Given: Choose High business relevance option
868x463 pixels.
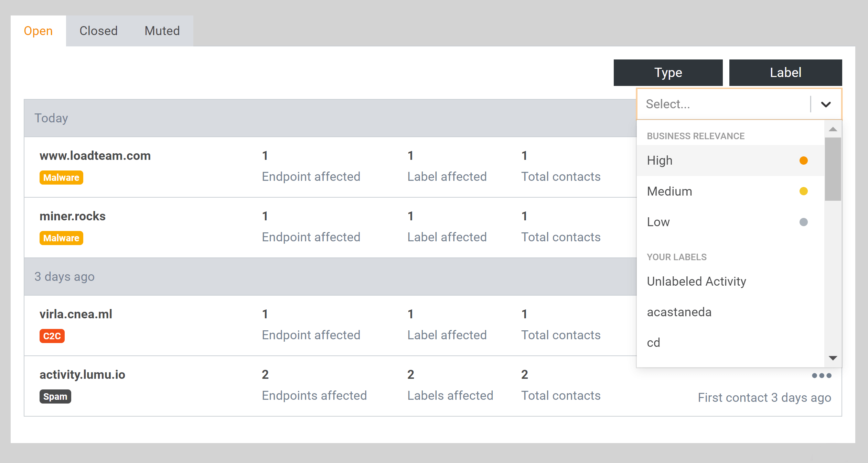Looking at the screenshot, I should [x=660, y=161].
